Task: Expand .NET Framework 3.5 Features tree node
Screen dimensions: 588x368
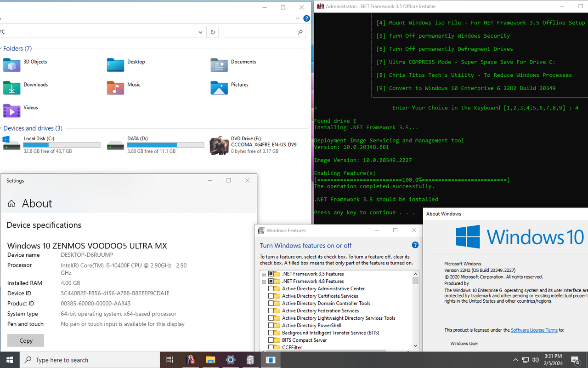Action: click(x=264, y=274)
